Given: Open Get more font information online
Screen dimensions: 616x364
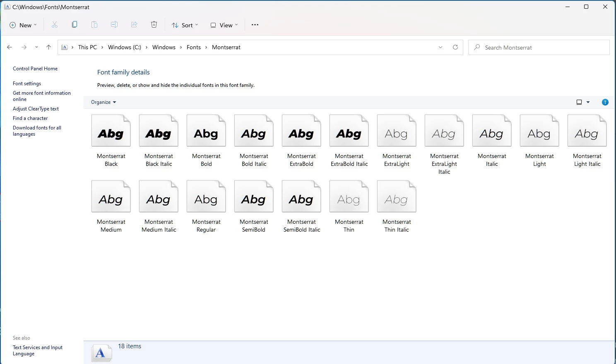Looking at the screenshot, I should point(42,96).
